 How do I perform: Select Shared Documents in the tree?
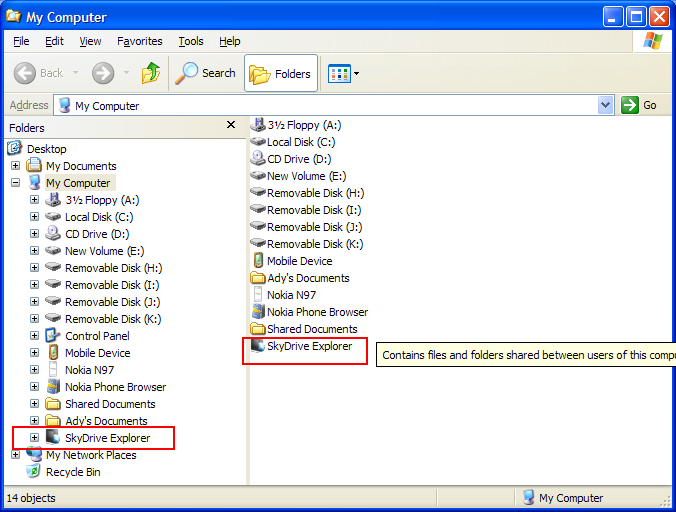point(110,404)
